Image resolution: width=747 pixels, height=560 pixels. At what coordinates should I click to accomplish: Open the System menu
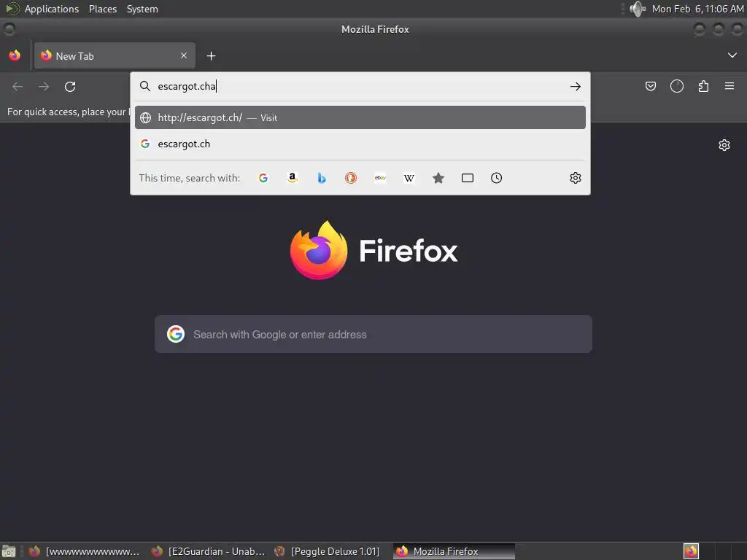pyautogui.click(x=142, y=9)
